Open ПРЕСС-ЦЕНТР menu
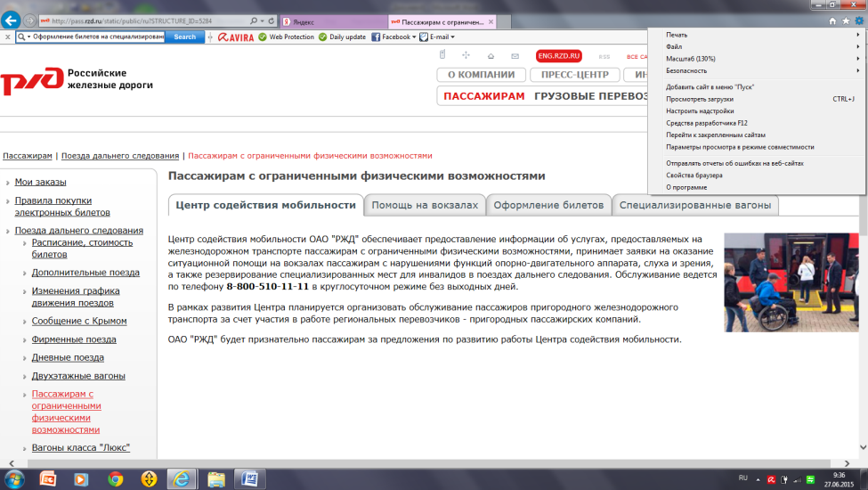This screenshot has height=490, width=868. click(x=574, y=75)
